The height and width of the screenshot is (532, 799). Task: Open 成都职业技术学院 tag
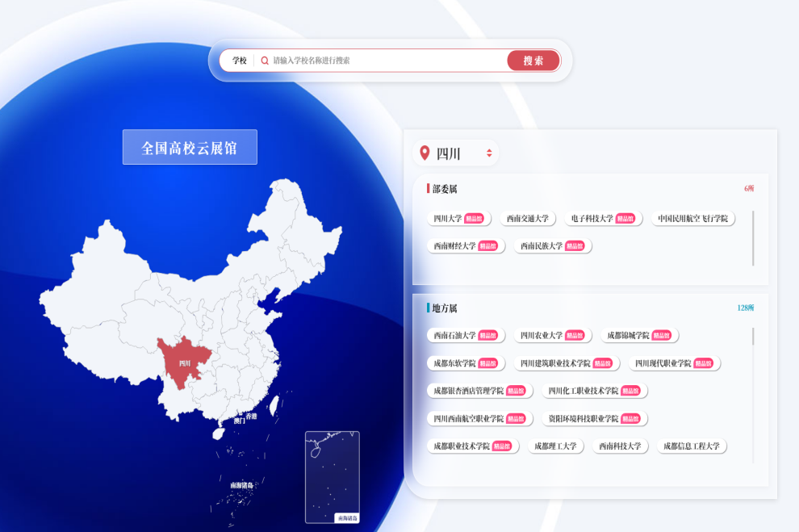(x=473, y=446)
